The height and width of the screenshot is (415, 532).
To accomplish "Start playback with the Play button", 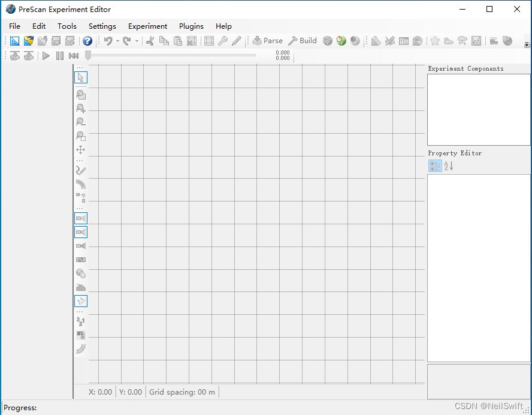I will tap(46, 56).
